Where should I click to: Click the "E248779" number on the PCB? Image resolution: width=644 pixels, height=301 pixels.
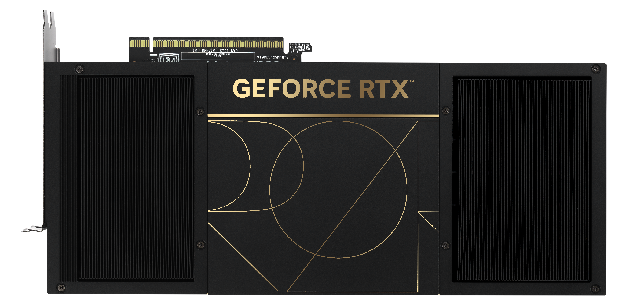tap(295, 48)
